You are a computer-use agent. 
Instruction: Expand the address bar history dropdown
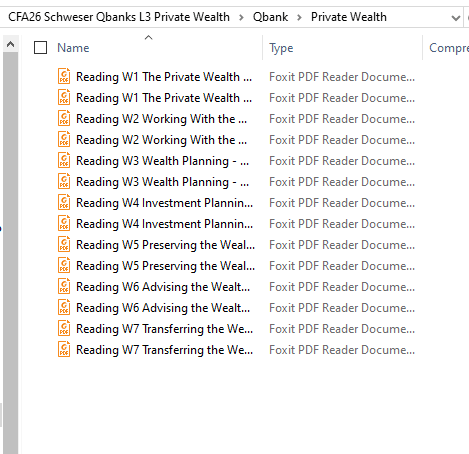[455, 18]
